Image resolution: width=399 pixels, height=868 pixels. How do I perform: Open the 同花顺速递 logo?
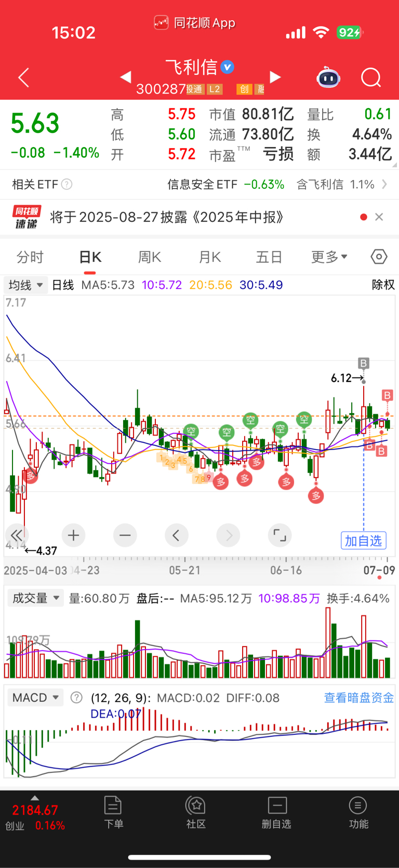click(x=27, y=217)
